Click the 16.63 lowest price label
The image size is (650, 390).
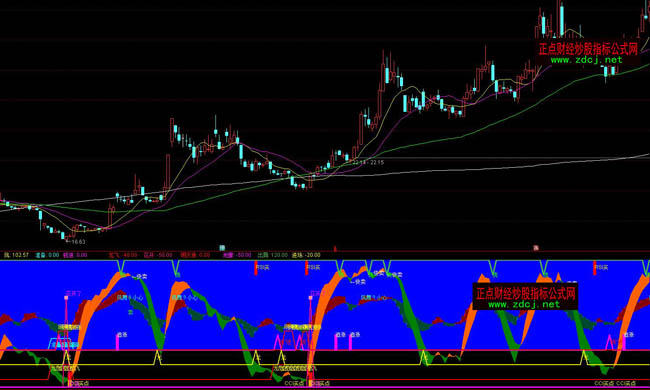(78, 242)
